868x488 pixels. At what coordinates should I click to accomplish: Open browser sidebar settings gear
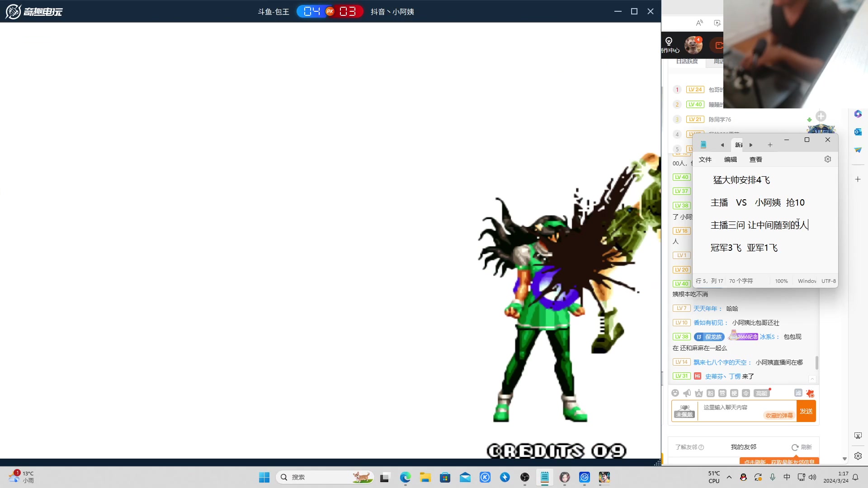click(858, 456)
